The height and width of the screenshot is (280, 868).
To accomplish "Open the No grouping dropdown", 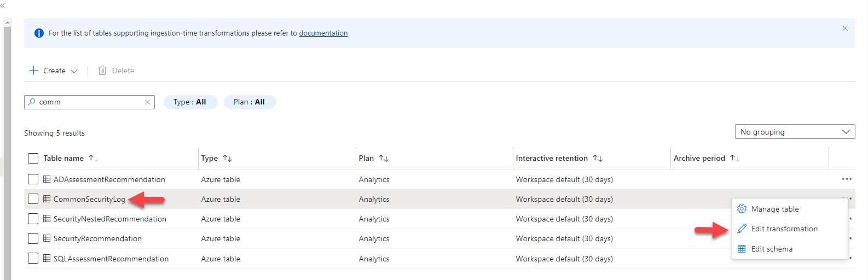I will 794,132.
